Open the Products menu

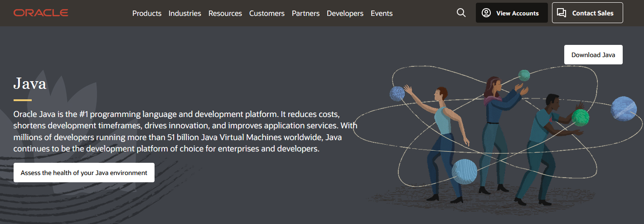[147, 13]
